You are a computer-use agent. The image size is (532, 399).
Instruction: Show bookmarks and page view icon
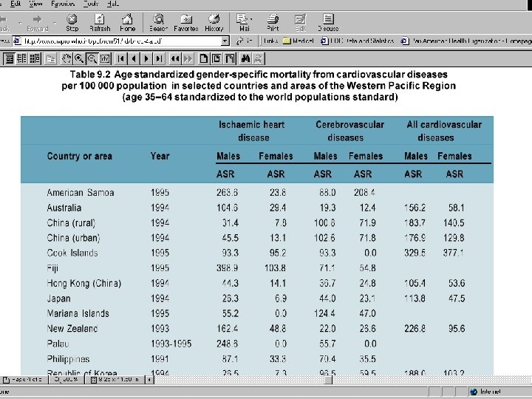[22, 58]
